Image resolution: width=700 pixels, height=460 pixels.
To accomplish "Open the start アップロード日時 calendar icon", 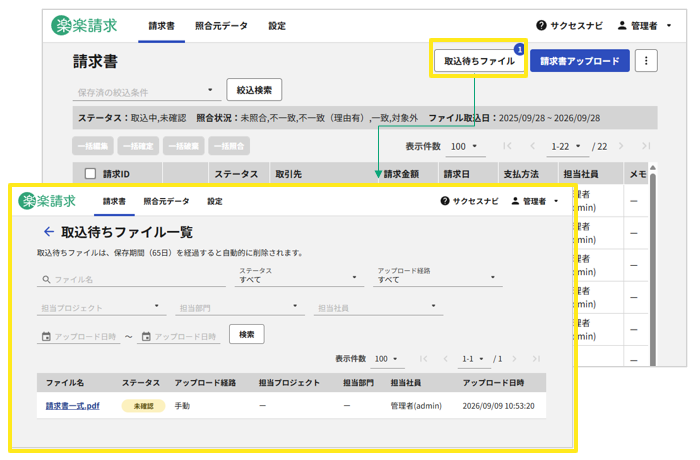I will (x=46, y=336).
